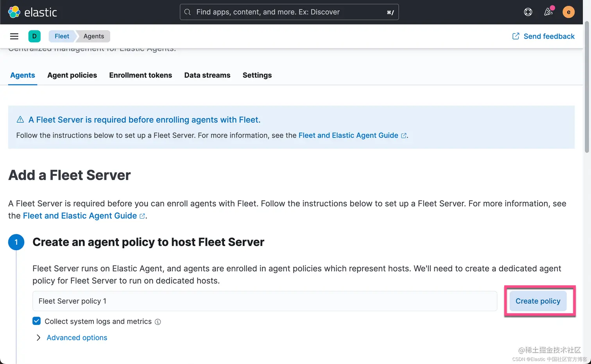Viewport: 591px width, 364px height.
Task: Click the Fleet breadcrumb
Action: click(x=62, y=36)
